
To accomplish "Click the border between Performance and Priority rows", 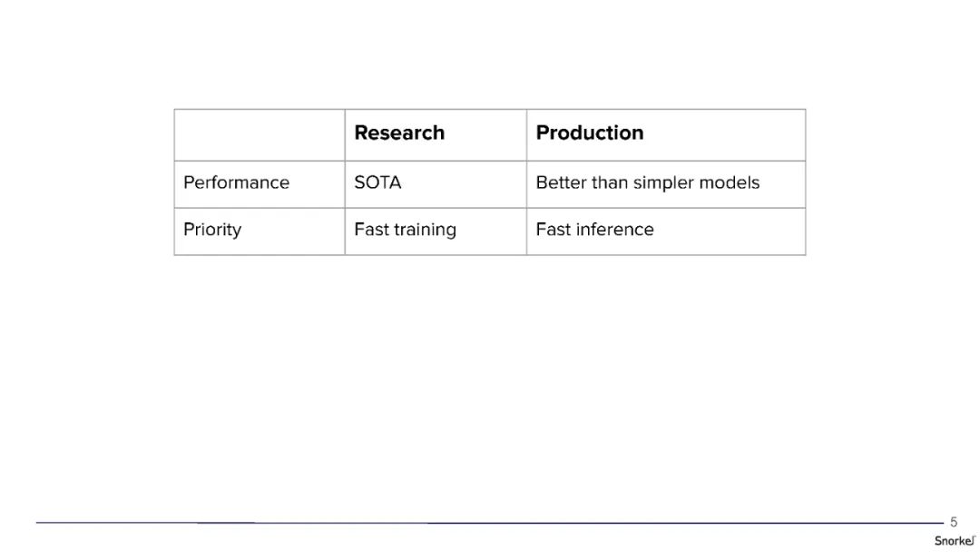I will coord(260,208).
